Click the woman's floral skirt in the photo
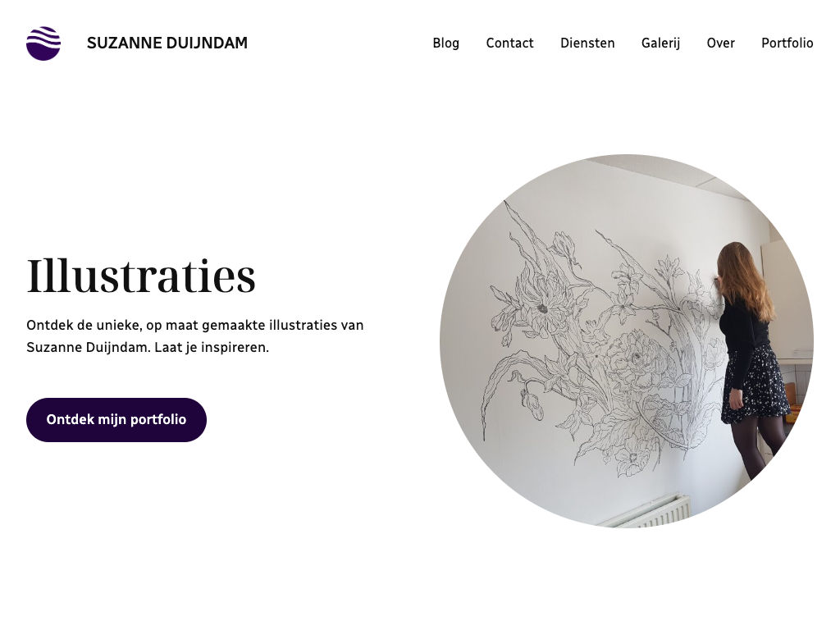The image size is (840, 630). point(756,385)
